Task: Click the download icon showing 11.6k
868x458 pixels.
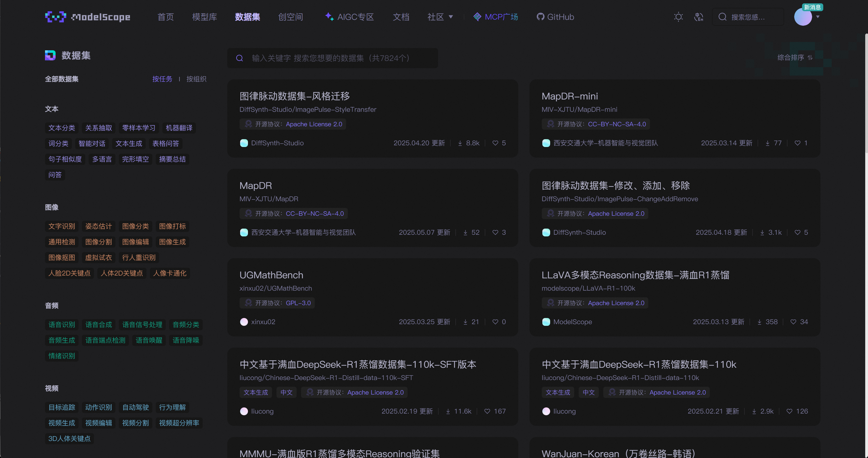Action: [x=448, y=411]
